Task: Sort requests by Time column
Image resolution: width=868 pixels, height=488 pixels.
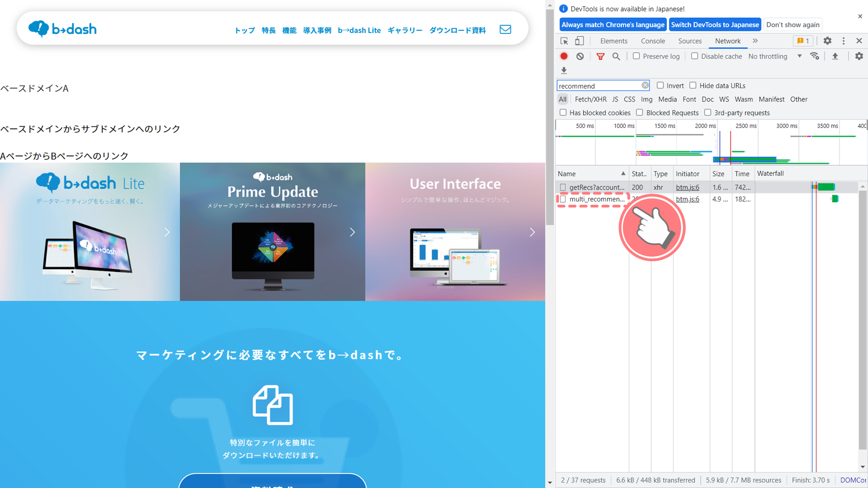Action: [743, 174]
